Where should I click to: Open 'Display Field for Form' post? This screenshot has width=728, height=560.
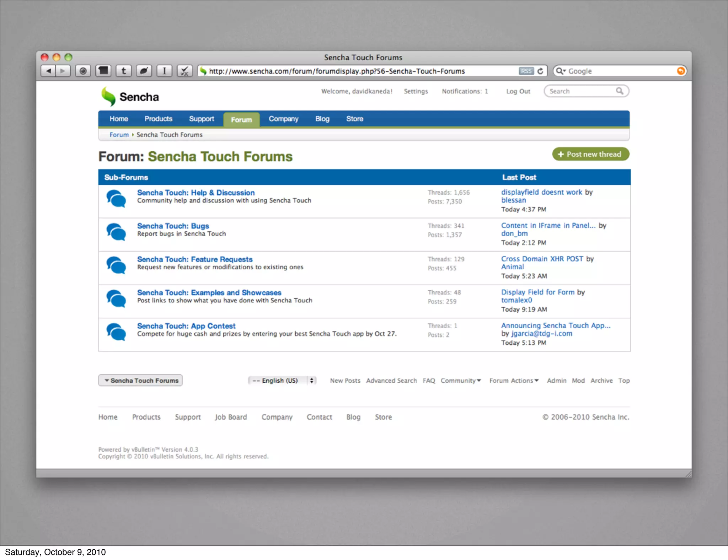[x=538, y=292]
